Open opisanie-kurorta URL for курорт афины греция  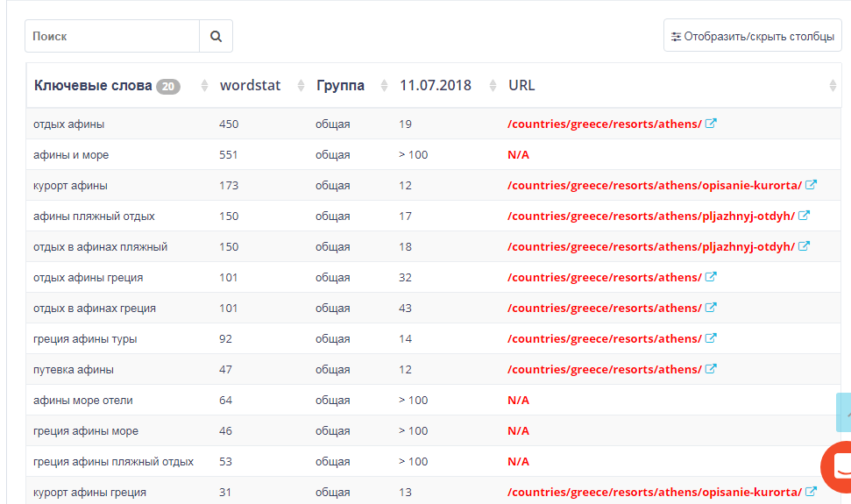point(654,492)
